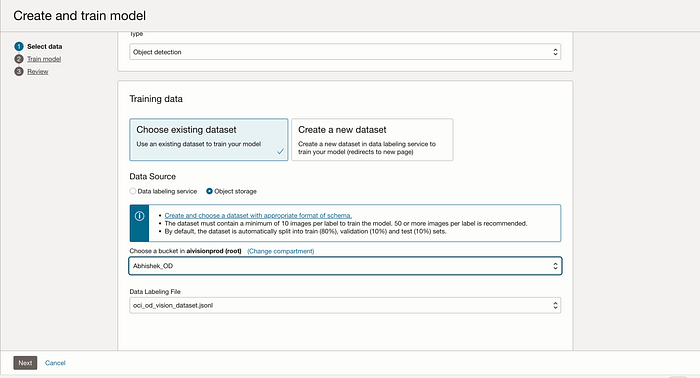Screen dimensions: 700x378
Task: Click the Data Labeling File label
Action: click(x=155, y=291)
